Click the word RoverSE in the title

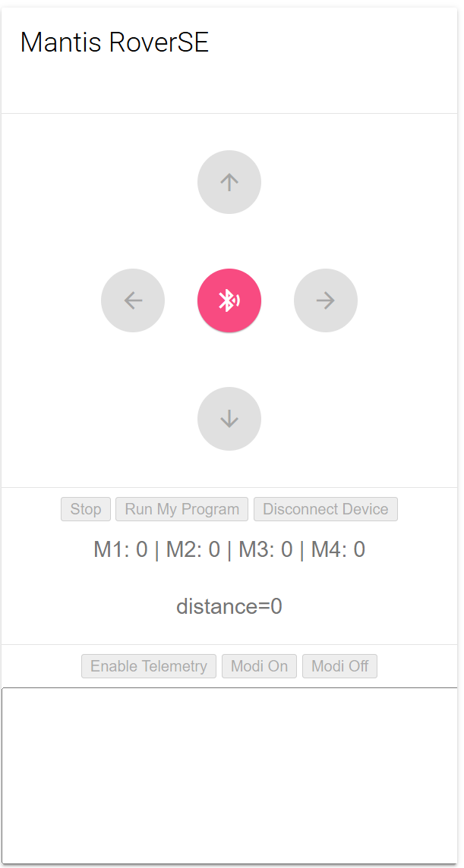point(159,42)
